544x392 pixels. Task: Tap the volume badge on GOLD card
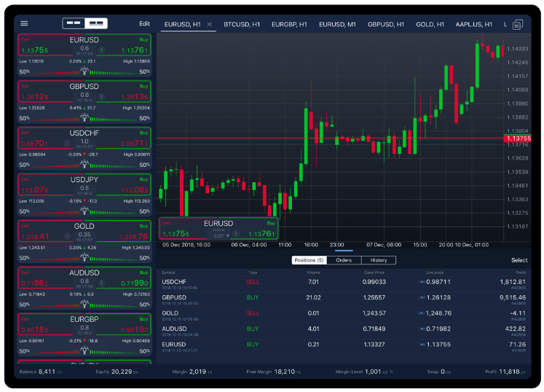coord(67,236)
